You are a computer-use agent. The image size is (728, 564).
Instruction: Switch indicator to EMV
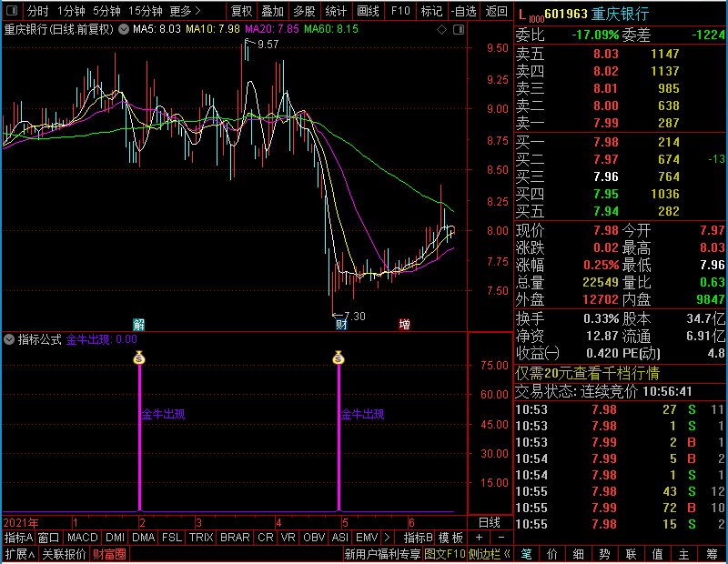367,538
